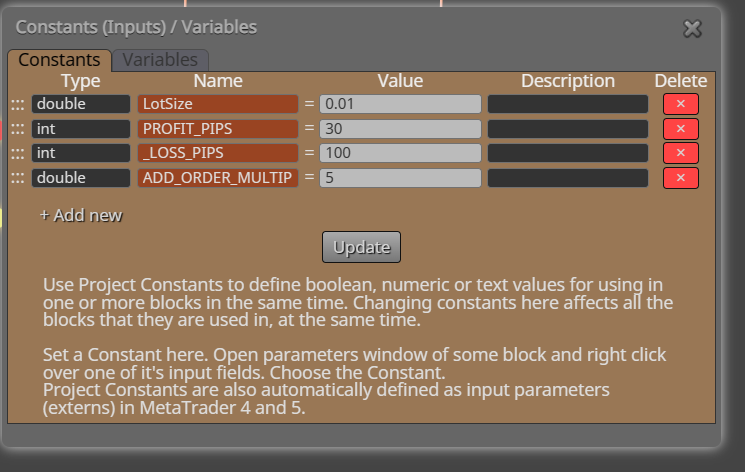The image size is (745, 472).
Task: Click the description field for _LOSS_PIPS
Action: click(568, 153)
